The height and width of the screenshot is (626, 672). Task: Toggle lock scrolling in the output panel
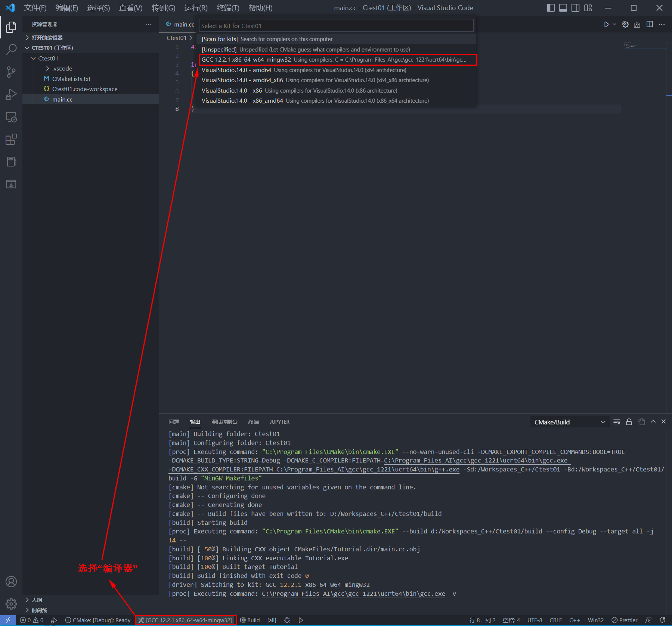click(x=629, y=421)
